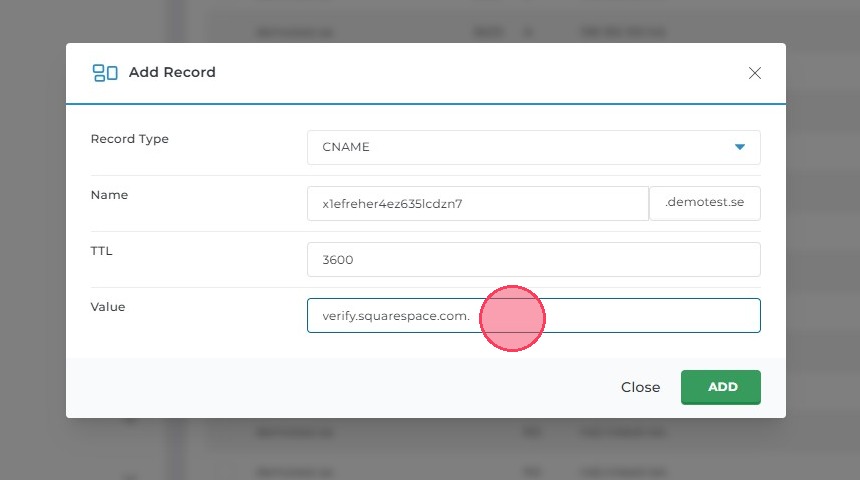Click the 3600 value in TTL
This screenshot has width=860, height=480.
click(x=338, y=259)
